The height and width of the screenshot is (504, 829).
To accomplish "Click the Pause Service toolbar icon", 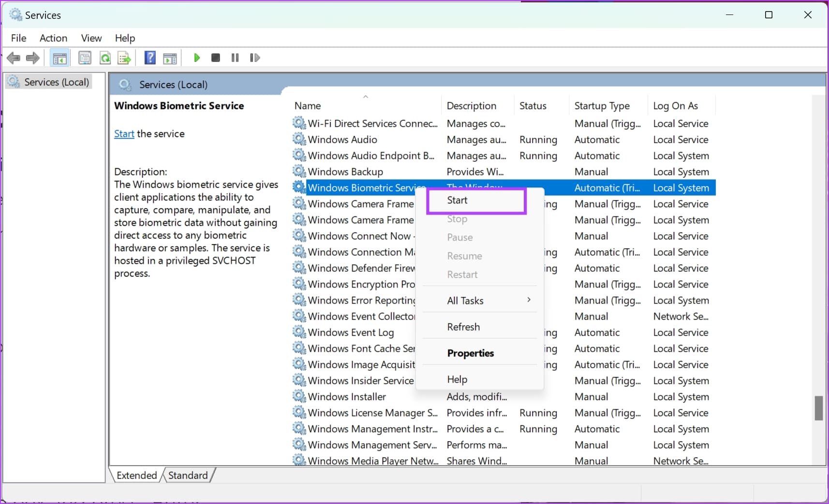I will 235,58.
